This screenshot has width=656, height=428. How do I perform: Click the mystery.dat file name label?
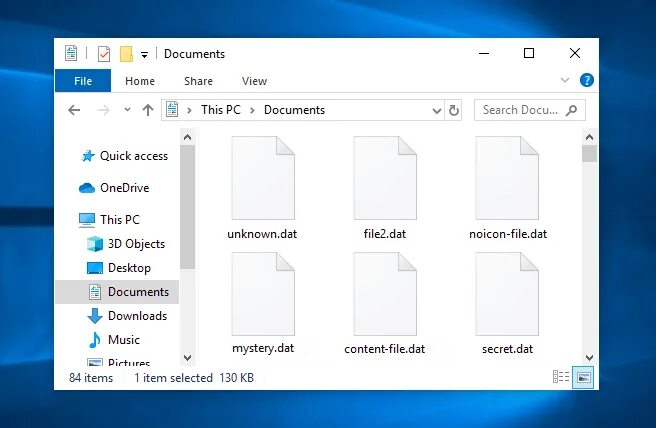[263, 349]
